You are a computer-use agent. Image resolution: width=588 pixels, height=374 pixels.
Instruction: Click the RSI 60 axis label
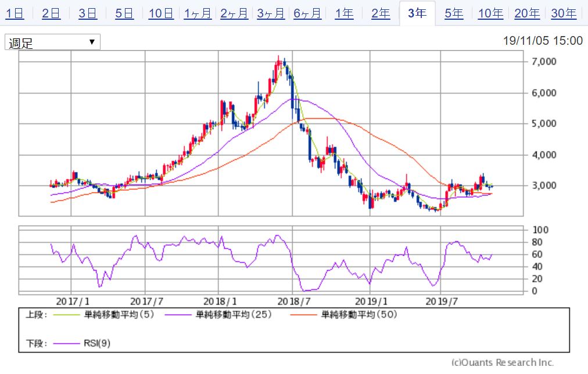tap(537, 255)
